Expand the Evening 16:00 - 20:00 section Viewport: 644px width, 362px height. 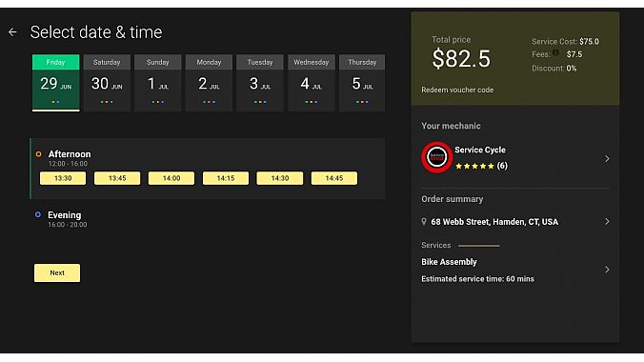208,219
